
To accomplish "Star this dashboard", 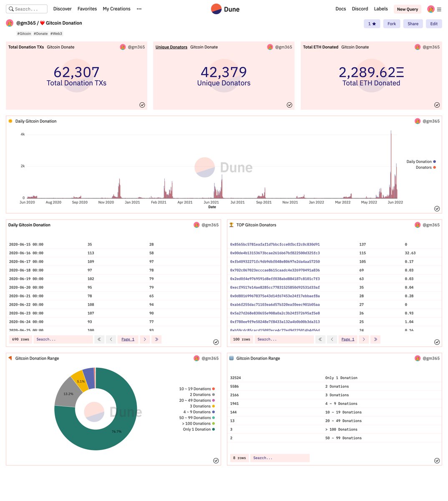I will pyautogui.click(x=372, y=24).
